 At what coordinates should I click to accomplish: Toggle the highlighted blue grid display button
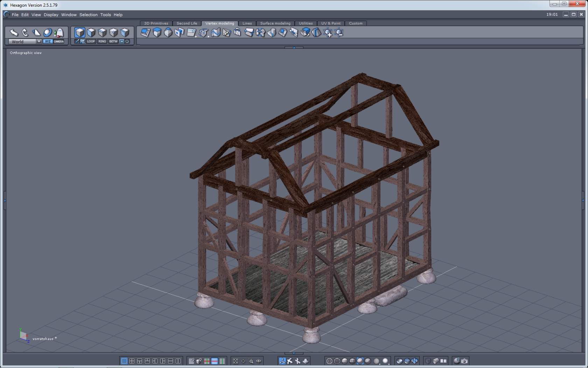pyautogui.click(x=215, y=361)
